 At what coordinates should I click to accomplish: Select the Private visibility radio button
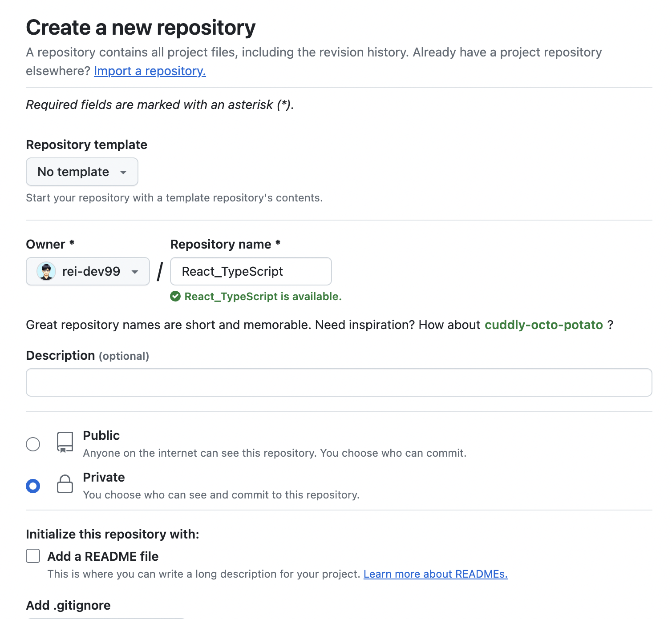[33, 486]
